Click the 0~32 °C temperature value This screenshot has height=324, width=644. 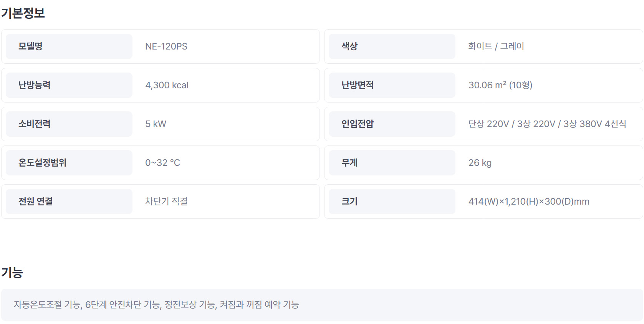(162, 163)
